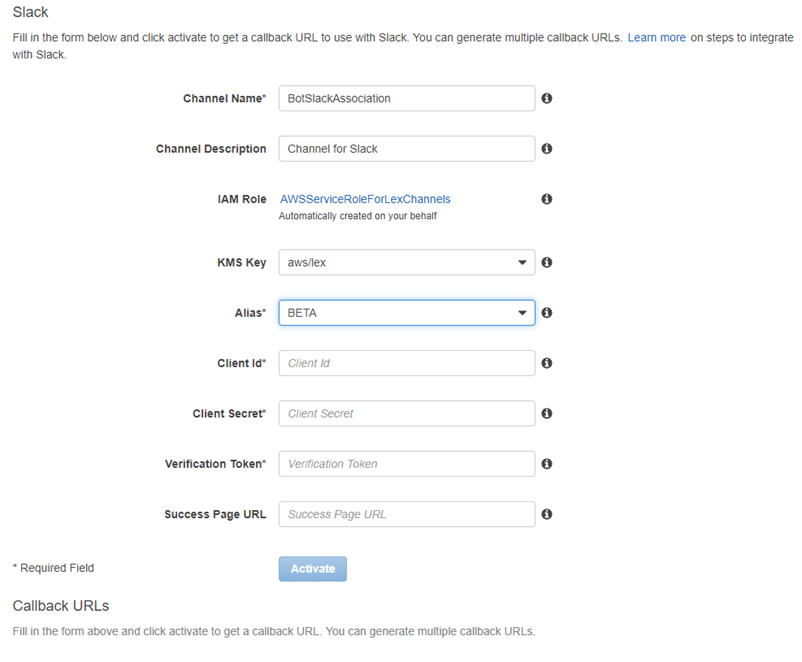The width and height of the screenshot is (802, 662).
Task: Open the Learn more link
Action: (656, 37)
